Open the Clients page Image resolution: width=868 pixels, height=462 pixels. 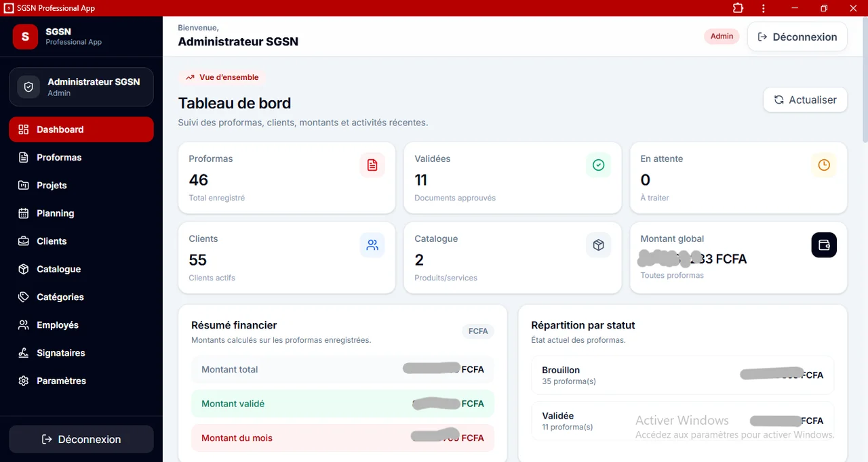[x=81, y=241]
